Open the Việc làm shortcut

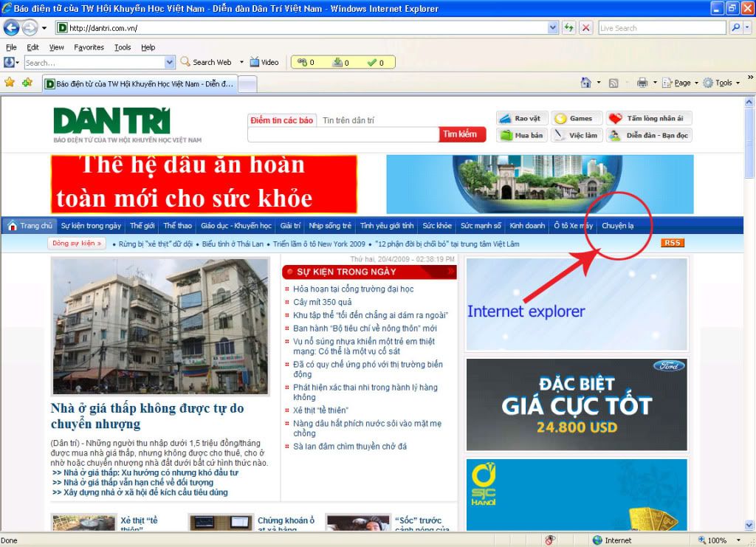(x=577, y=135)
